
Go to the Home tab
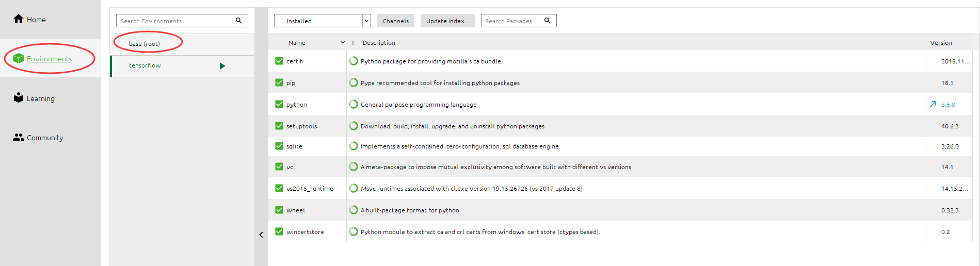click(x=30, y=20)
